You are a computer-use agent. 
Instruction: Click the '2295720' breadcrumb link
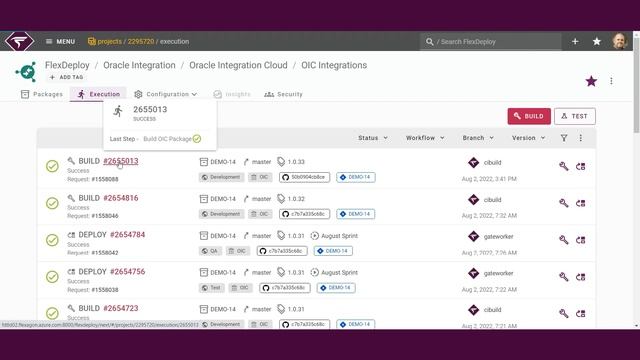coord(141,42)
